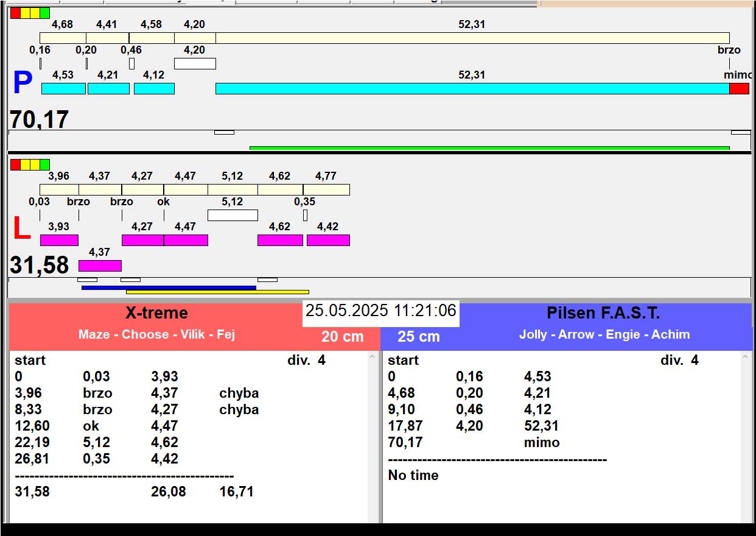
Task: Click the yellow bar below the L lane
Action: pos(217,292)
